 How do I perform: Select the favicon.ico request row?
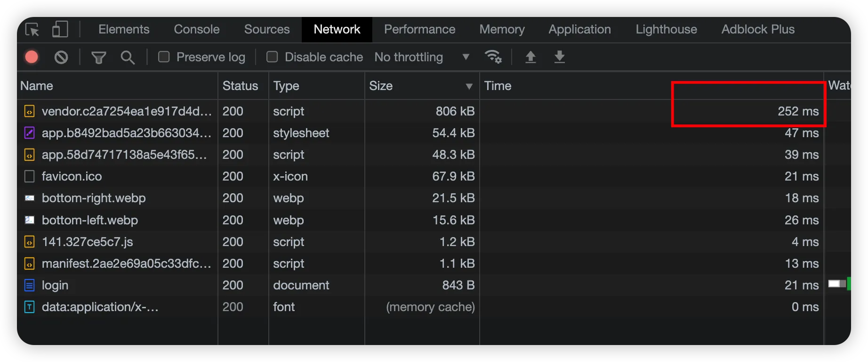(x=72, y=176)
